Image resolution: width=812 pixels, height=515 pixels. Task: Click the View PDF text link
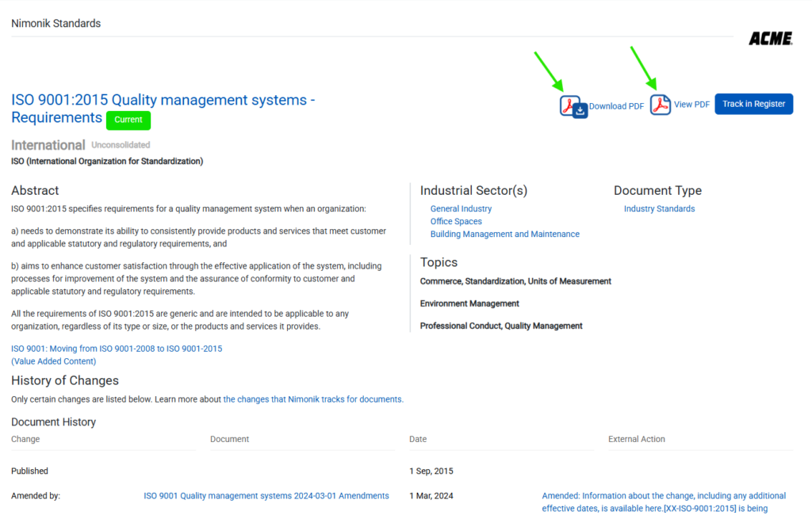click(x=691, y=105)
